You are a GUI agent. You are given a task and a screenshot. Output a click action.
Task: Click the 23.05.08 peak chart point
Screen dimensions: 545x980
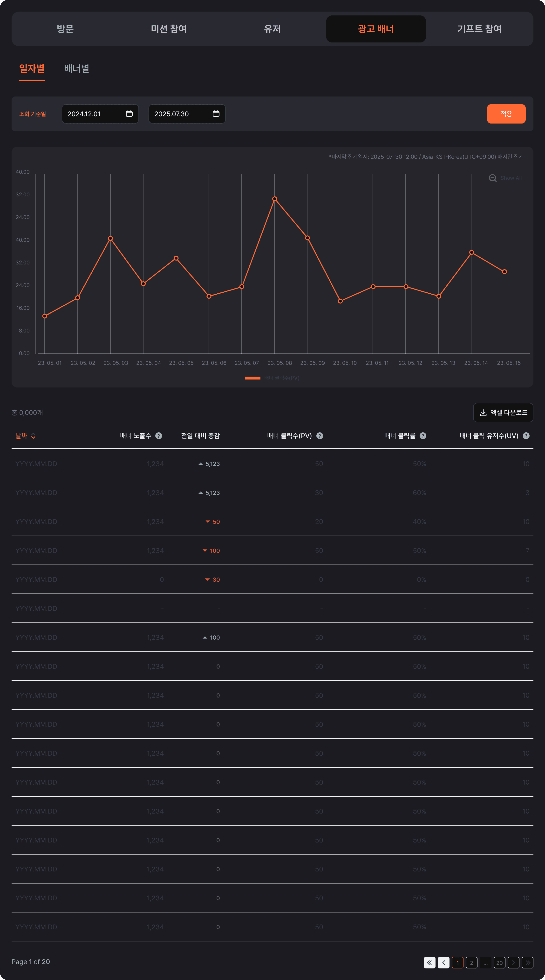click(275, 199)
